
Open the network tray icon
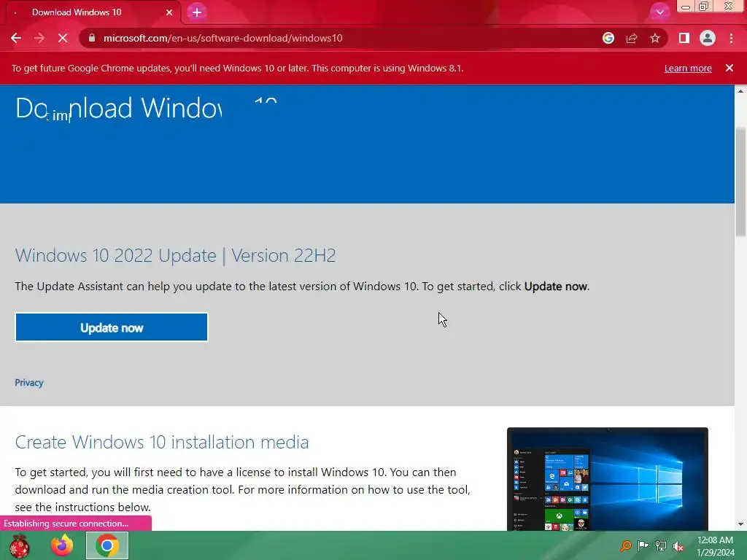(x=661, y=545)
